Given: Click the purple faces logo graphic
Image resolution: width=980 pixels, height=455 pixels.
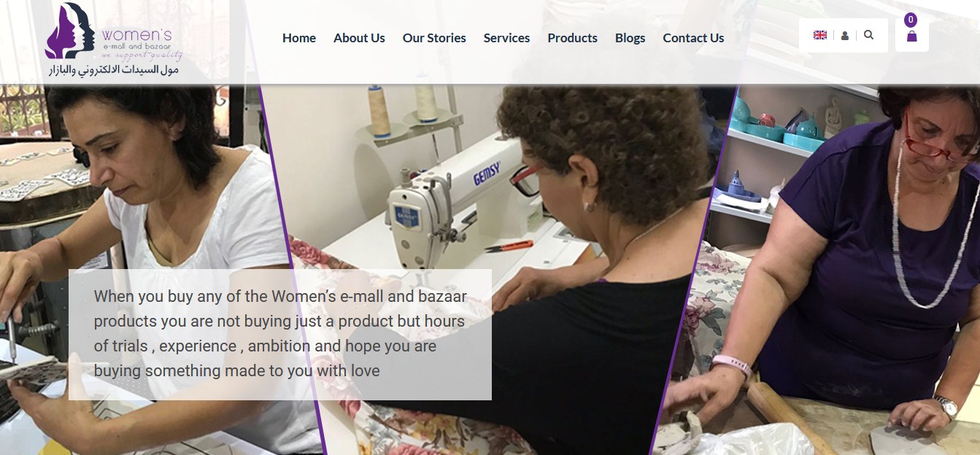Looking at the screenshot, I should pyautogui.click(x=70, y=30).
